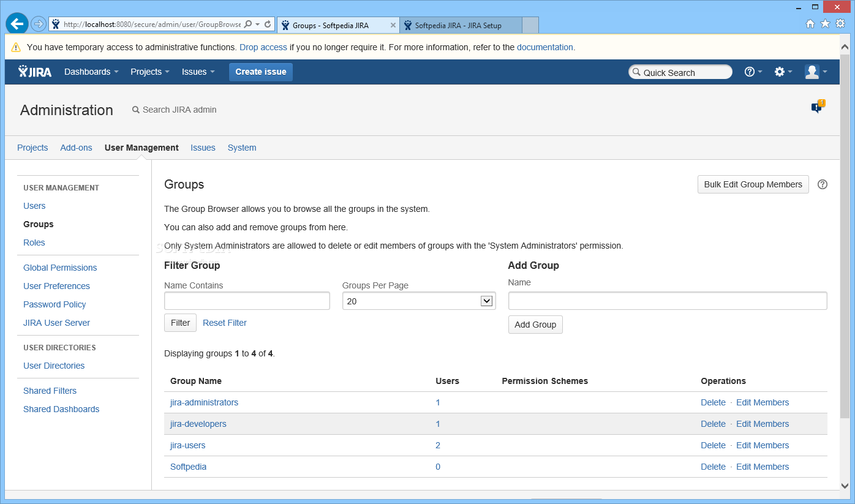Expand the Issues menu in header
Viewport: 855px width, 504px height.
[198, 72]
